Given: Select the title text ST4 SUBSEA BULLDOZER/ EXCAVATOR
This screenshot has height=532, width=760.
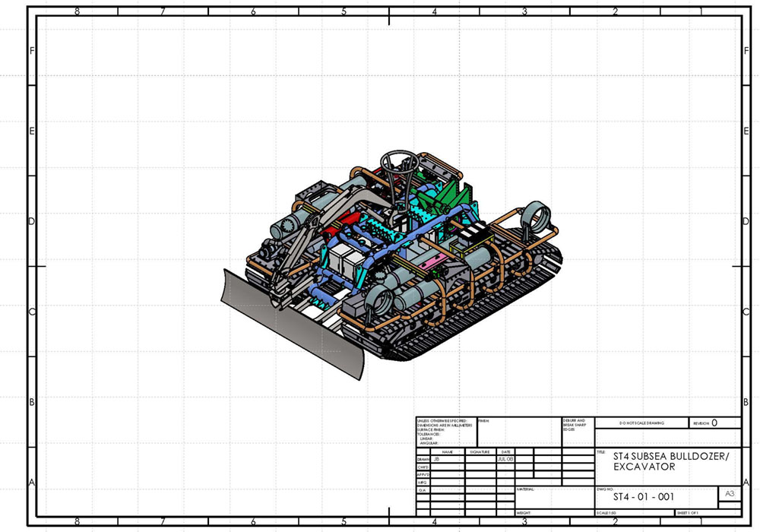Looking at the screenshot, I should [x=671, y=461].
